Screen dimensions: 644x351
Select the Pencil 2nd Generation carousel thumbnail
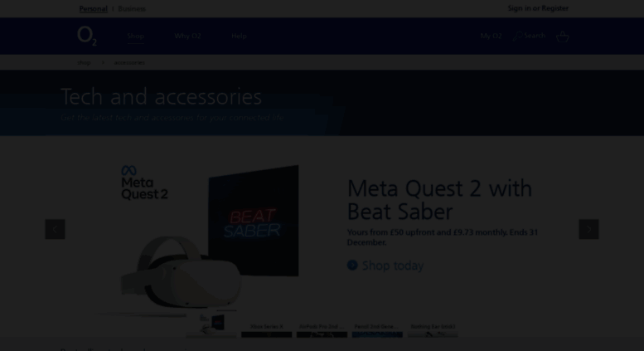[x=377, y=330]
